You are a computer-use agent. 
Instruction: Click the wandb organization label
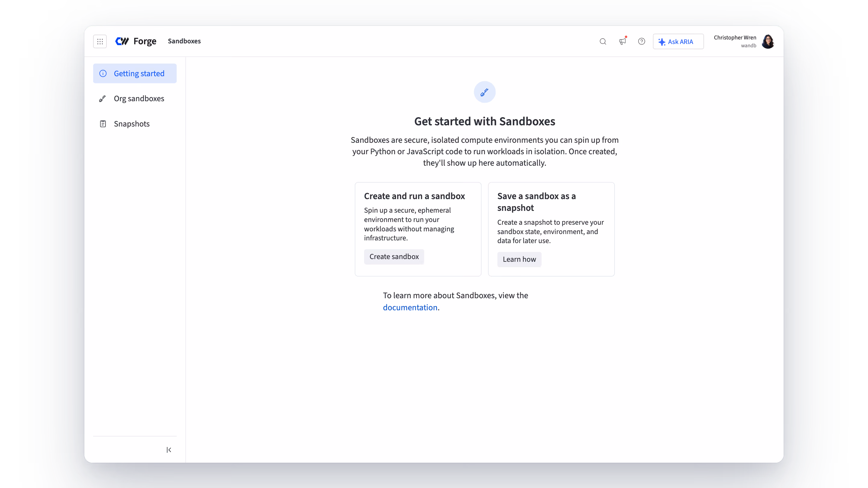748,45
